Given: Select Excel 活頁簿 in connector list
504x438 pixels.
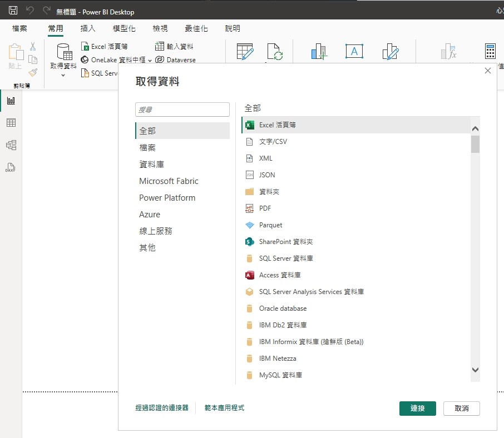Looking at the screenshot, I should tap(356, 125).
